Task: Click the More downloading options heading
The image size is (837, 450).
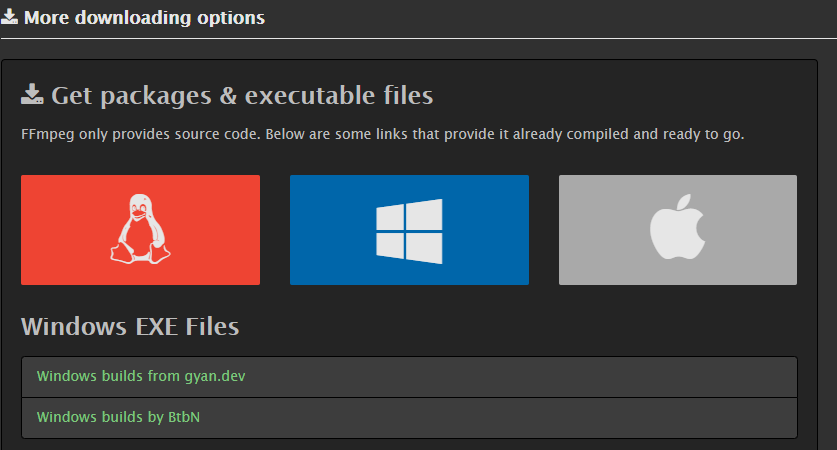Action: tap(144, 18)
